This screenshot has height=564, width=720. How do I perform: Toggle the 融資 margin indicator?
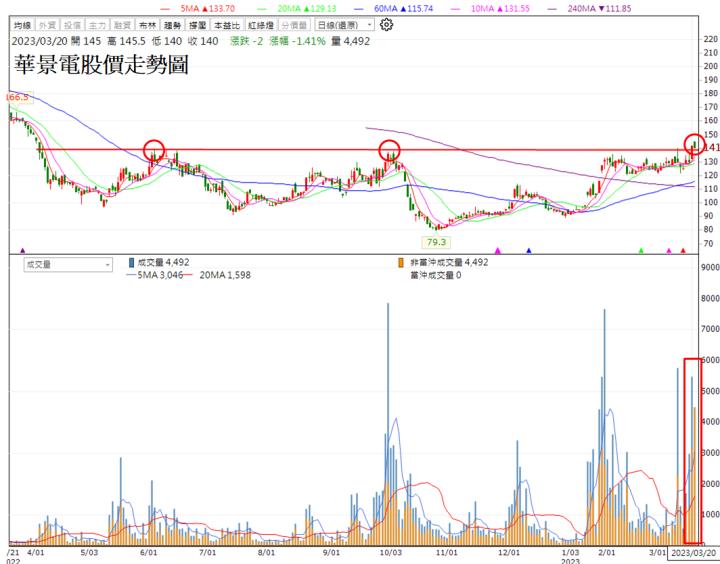122,25
